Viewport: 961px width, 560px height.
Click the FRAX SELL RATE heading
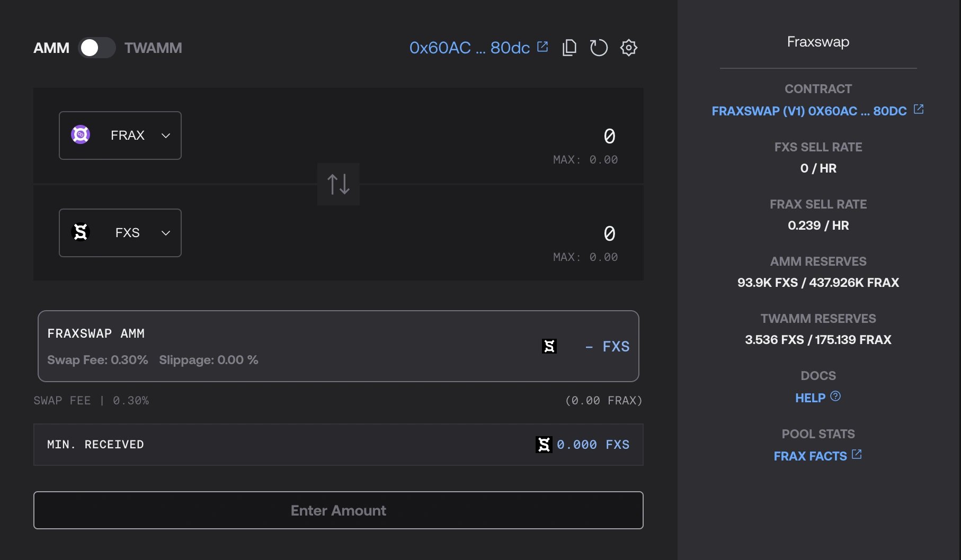[x=818, y=204]
